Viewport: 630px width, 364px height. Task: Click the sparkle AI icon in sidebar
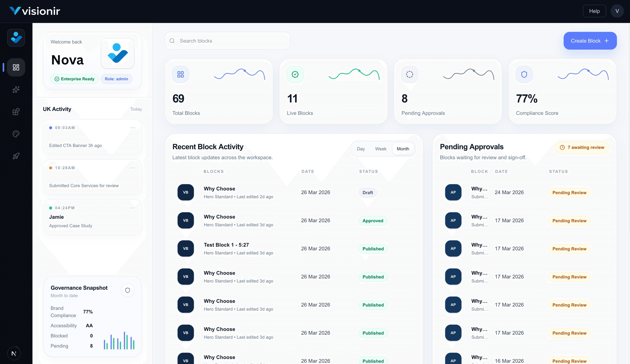[x=16, y=89]
